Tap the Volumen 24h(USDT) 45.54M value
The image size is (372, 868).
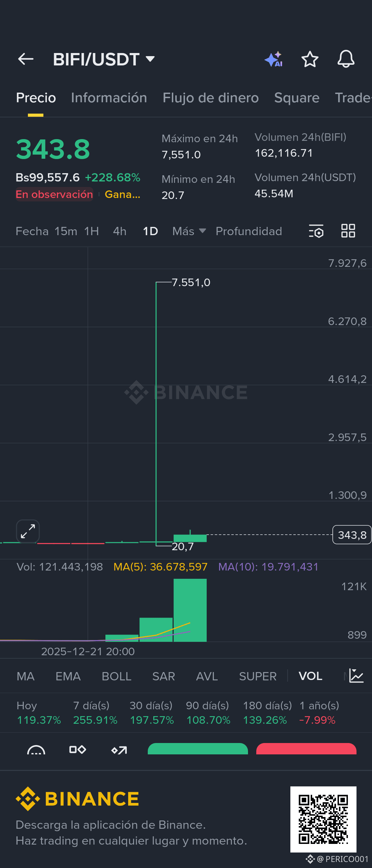[274, 194]
